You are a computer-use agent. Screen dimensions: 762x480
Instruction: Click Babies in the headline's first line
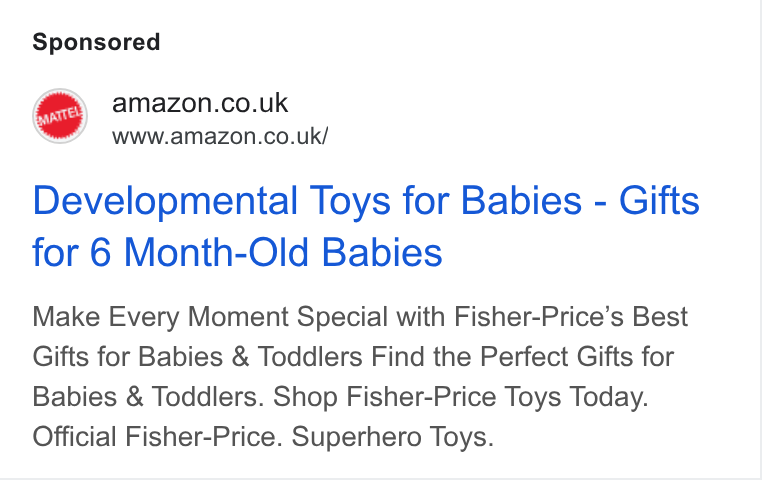coord(521,201)
